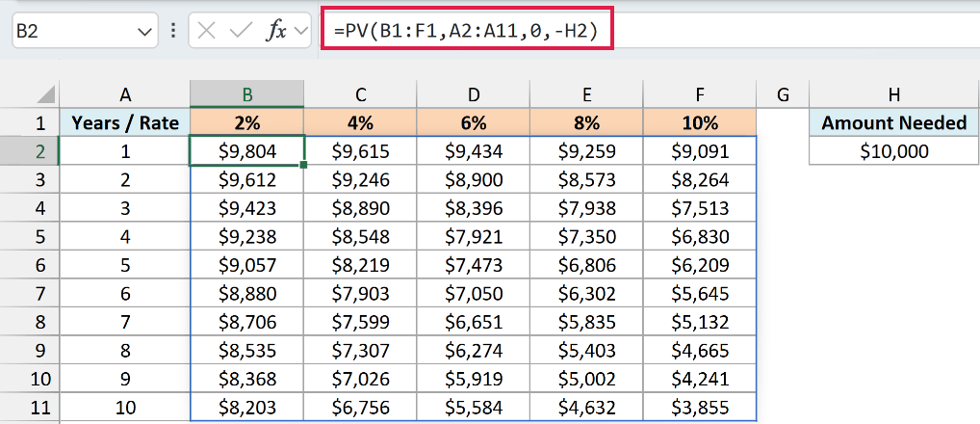Click the cell containing $9,246

coord(361,180)
